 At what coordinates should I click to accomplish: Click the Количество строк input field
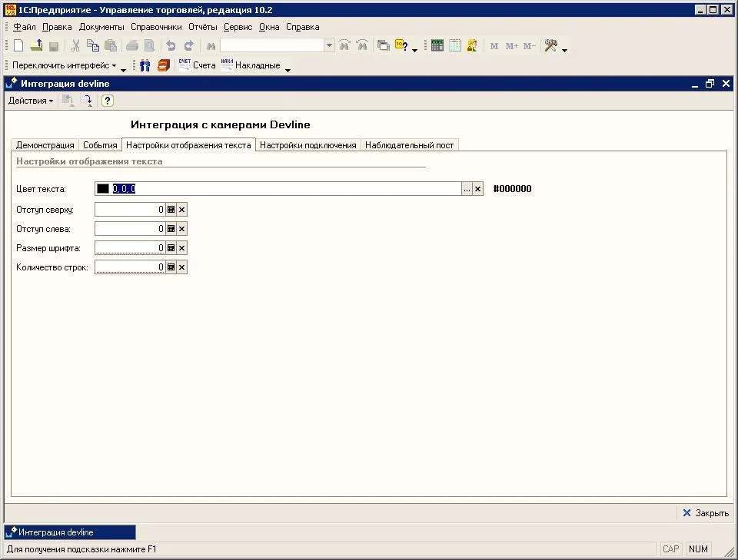point(130,267)
